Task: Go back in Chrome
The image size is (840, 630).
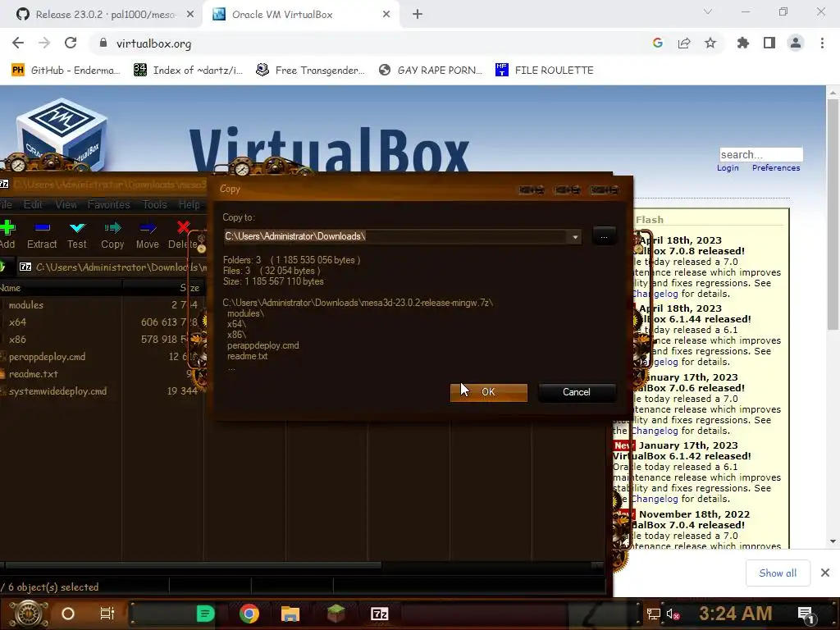Action: pos(18,43)
